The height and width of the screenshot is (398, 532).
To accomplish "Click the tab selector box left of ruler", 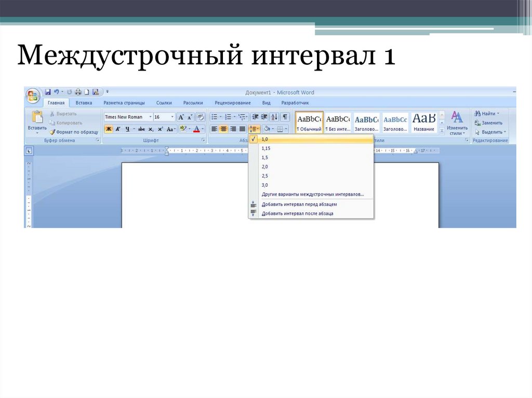I will (29, 151).
